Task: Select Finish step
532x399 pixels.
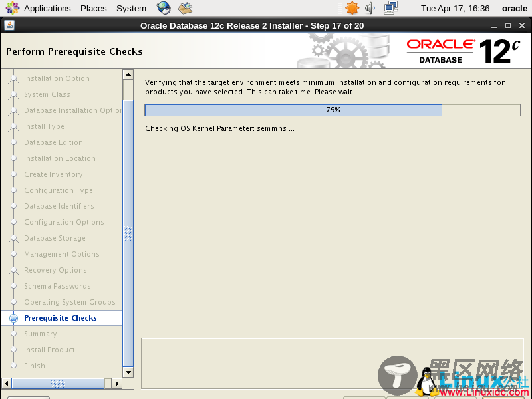Action: click(x=35, y=366)
